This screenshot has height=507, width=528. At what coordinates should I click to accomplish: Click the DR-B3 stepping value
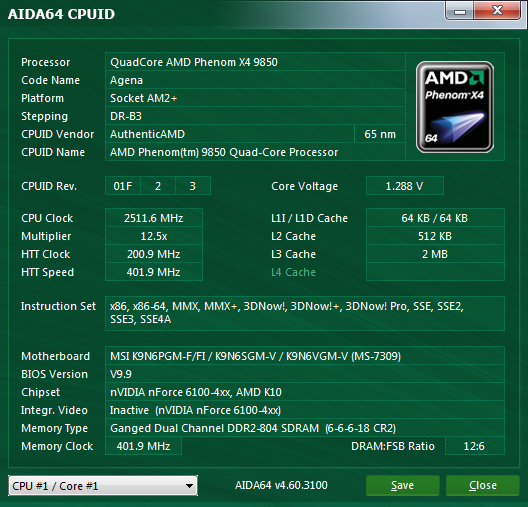(255, 116)
